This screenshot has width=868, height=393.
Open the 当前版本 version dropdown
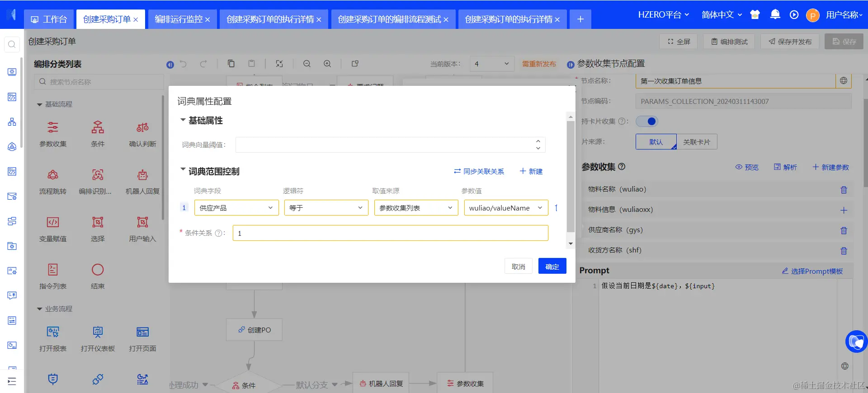[x=492, y=64]
